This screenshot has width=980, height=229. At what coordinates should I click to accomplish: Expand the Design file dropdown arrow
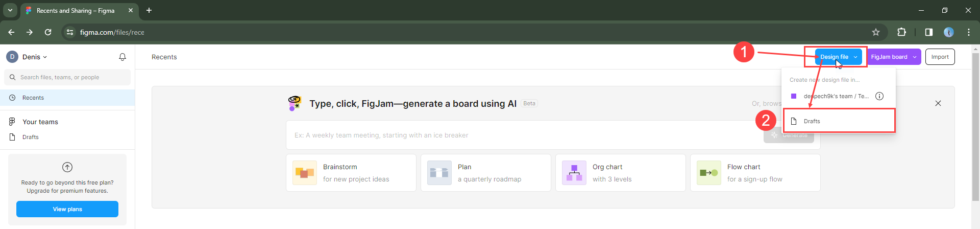(855, 57)
